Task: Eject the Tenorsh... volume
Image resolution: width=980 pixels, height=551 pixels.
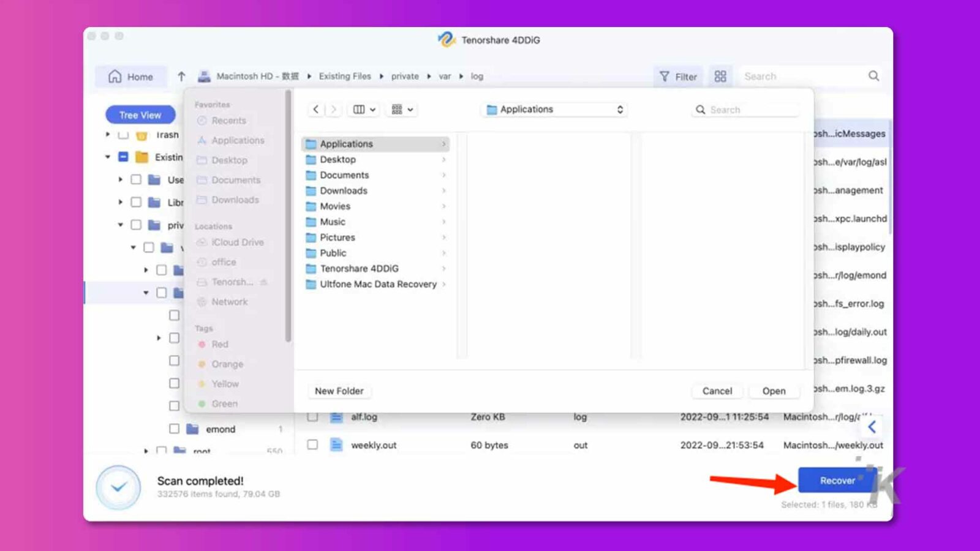Action: (264, 282)
